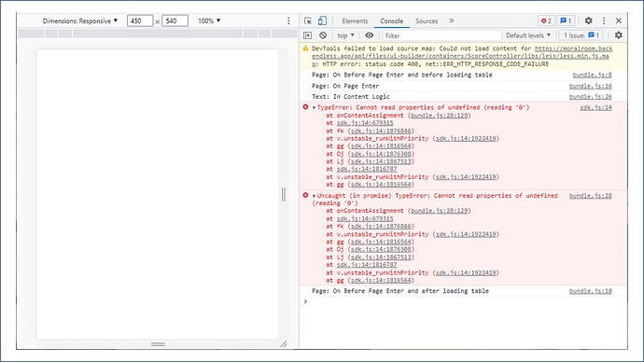
Task: Select 'Page: On Before Page Enter and after loading table'
Action: pos(400,291)
